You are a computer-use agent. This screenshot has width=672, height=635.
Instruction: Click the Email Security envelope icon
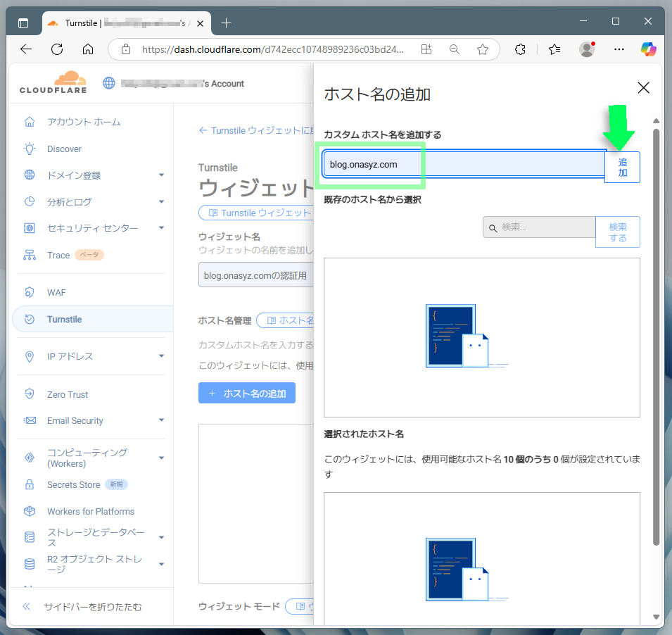coord(30,420)
